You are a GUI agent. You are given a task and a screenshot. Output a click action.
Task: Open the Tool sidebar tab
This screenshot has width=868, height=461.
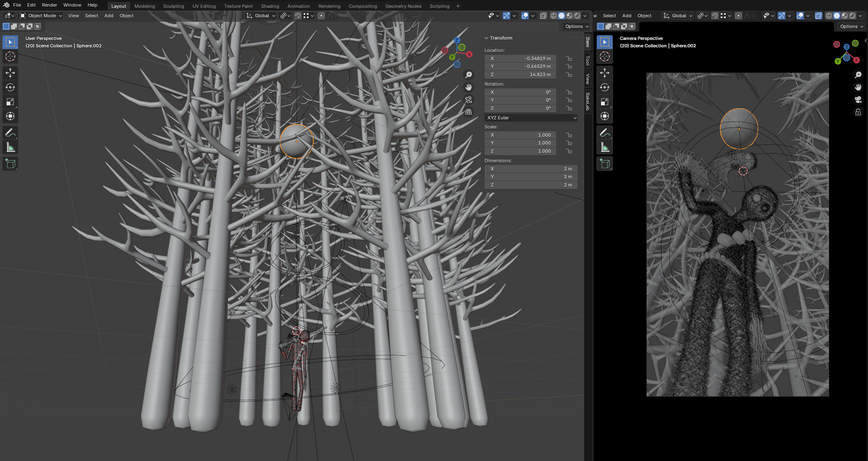pos(587,61)
